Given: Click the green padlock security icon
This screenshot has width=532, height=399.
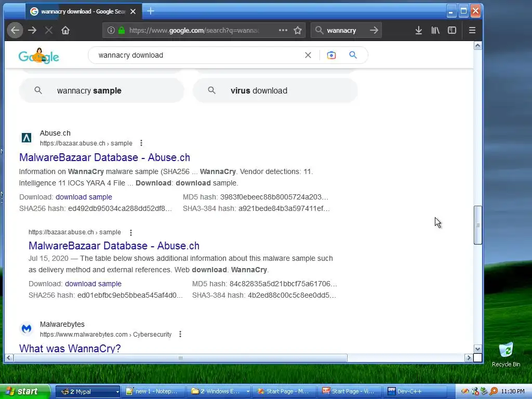Looking at the screenshot, I should click(x=122, y=30).
